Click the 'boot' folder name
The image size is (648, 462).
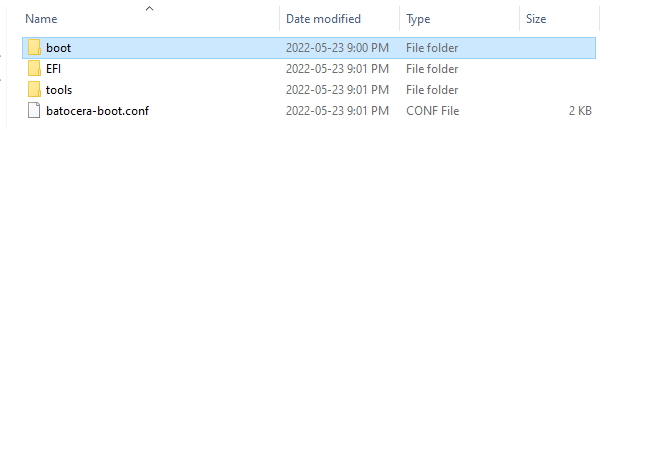pyautogui.click(x=59, y=48)
